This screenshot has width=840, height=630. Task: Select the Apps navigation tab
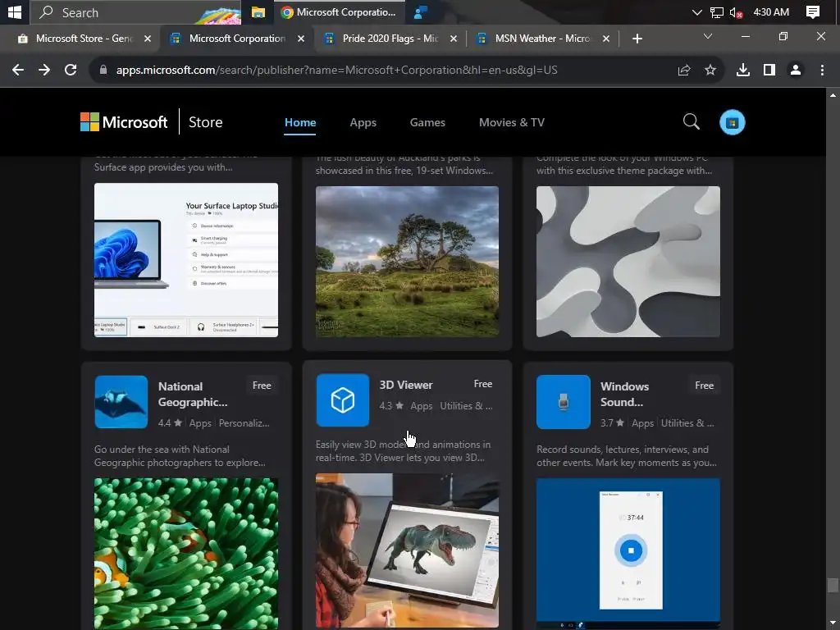(x=363, y=122)
